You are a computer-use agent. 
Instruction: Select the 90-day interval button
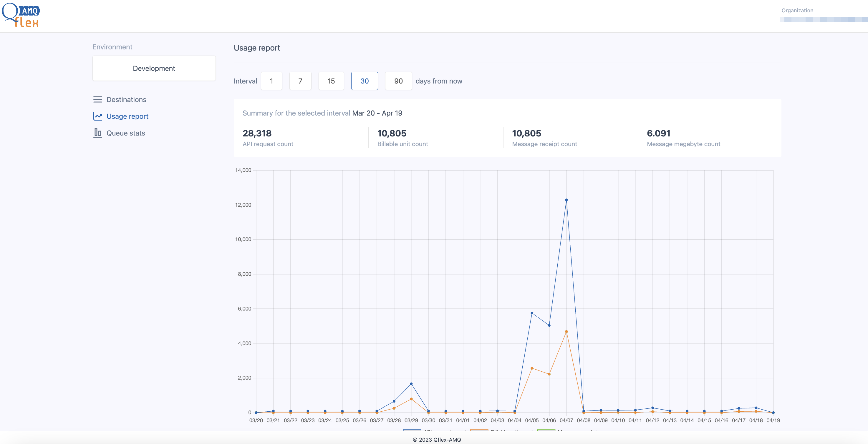pos(398,80)
